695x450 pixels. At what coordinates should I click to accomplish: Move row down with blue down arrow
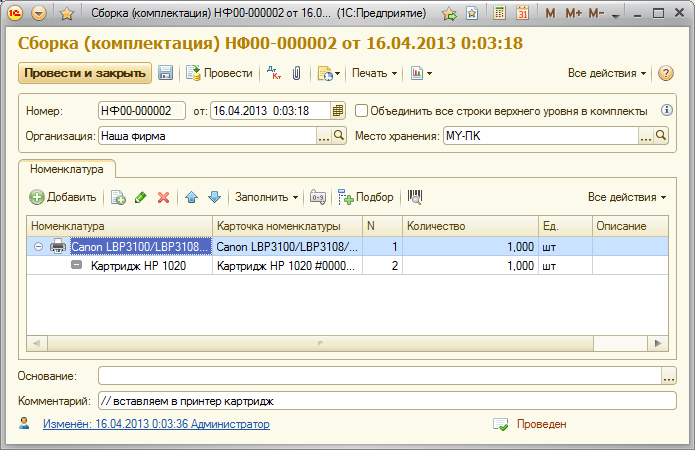click(x=215, y=197)
